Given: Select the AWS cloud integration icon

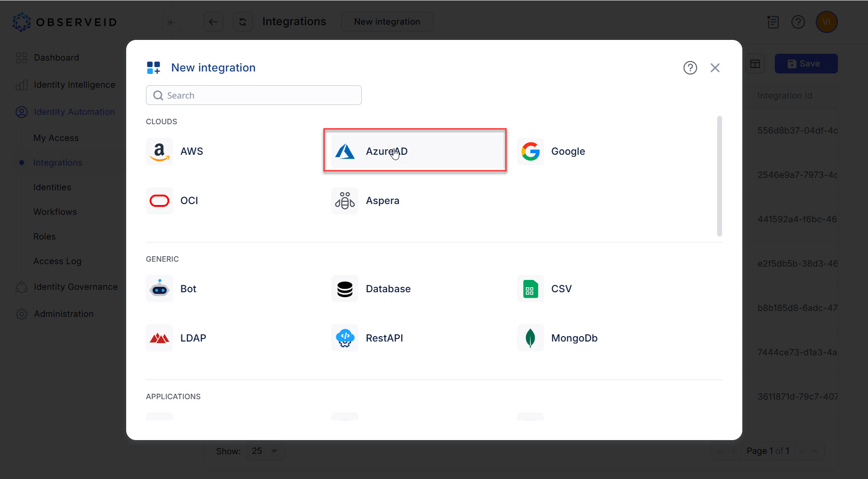Looking at the screenshot, I should point(159,151).
